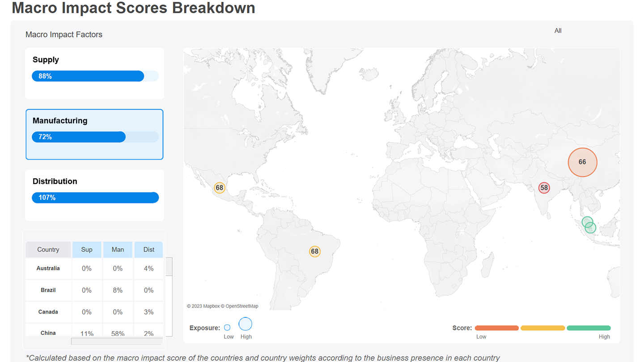The height and width of the screenshot is (362, 644).
Task: Click the Mexico bubble marked 68
Action: coord(219,188)
